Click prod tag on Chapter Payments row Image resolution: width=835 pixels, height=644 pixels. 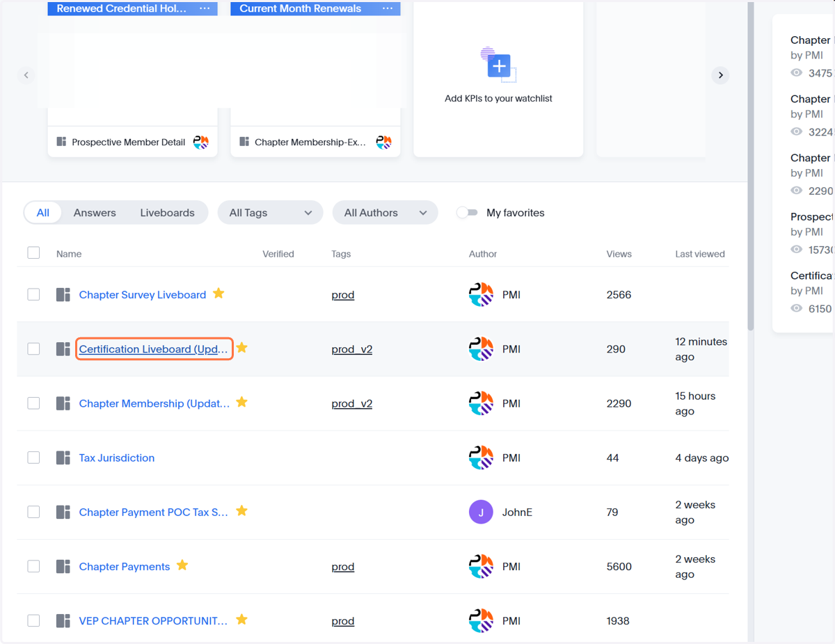coord(343,567)
